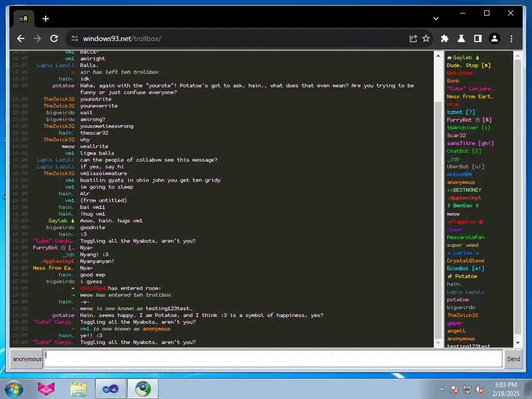Image resolution: width=532 pixels, height=399 pixels.
Task: Select AntonHBH in user list
Action: [459, 175]
